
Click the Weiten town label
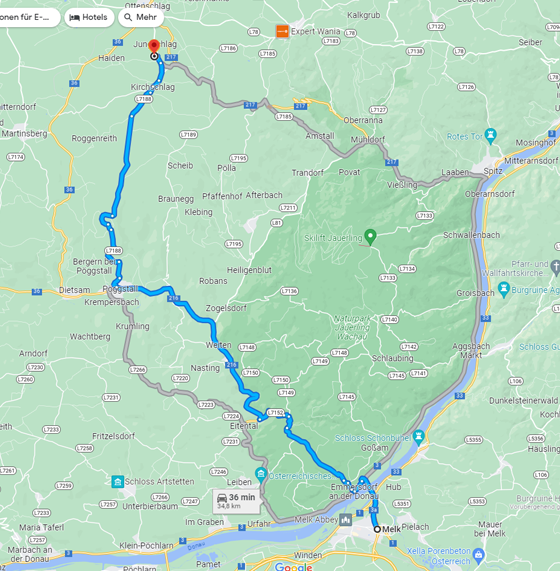218,345
